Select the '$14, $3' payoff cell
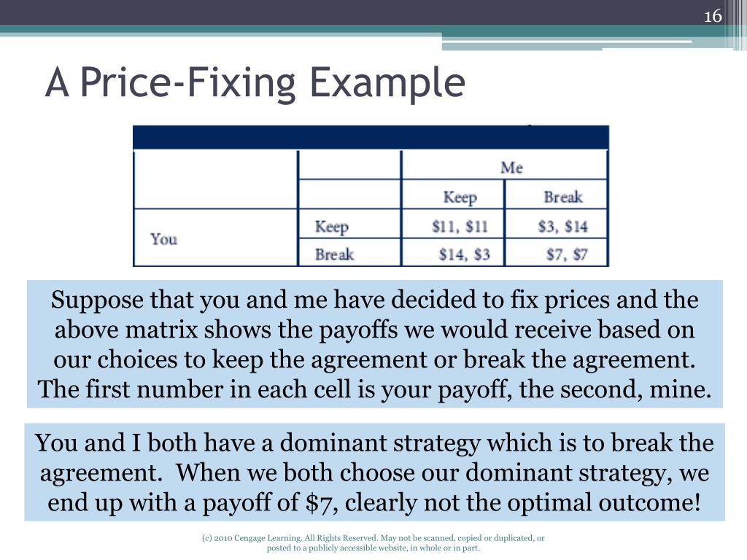Screen dimensions: 747x560 [453, 253]
